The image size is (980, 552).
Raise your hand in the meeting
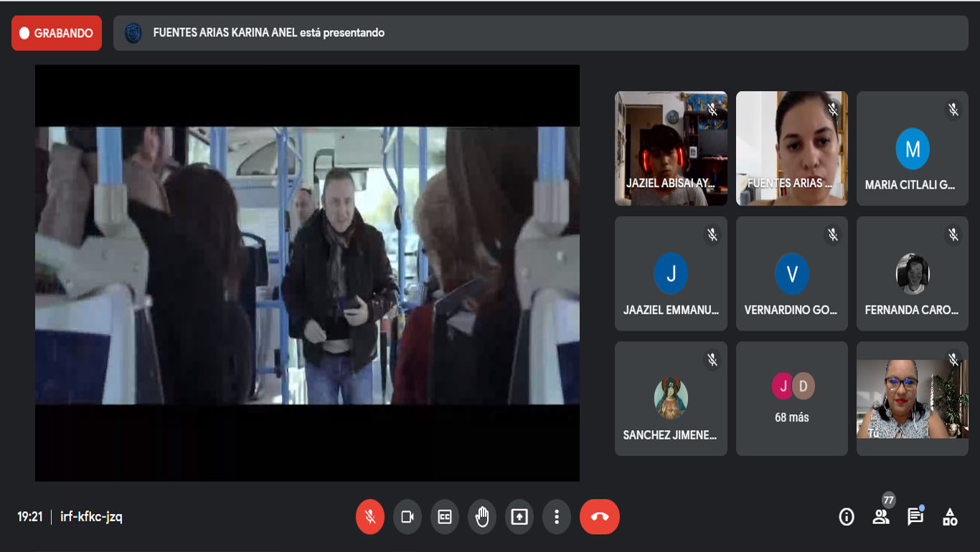click(482, 517)
